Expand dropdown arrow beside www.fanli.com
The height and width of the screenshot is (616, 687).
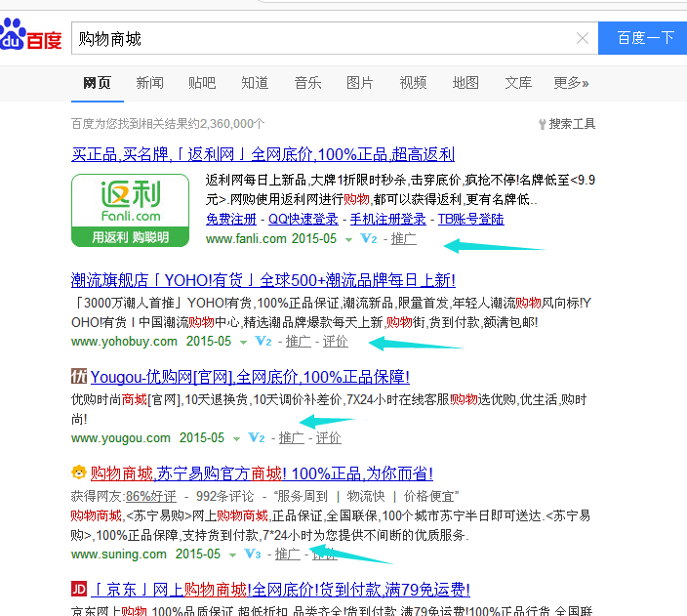tap(348, 240)
